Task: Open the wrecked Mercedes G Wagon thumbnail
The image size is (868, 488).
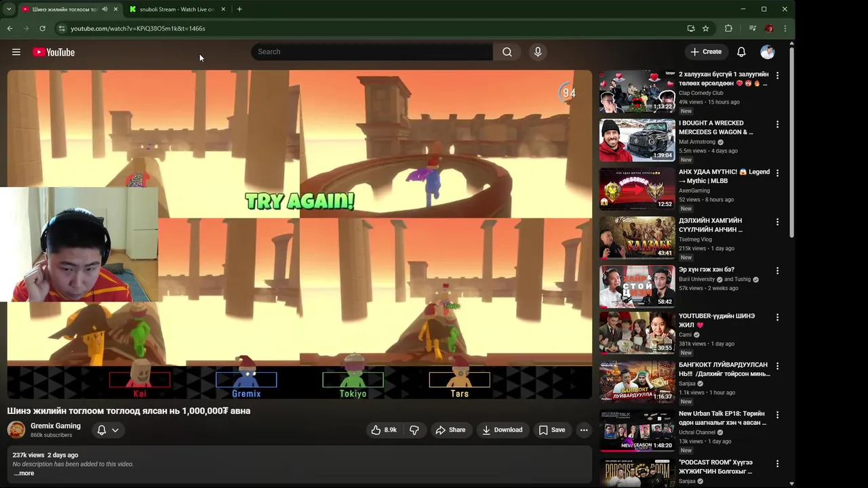Action: pos(637,140)
